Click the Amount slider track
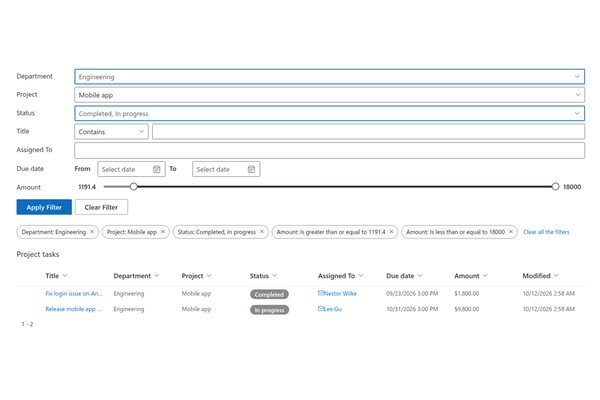Screen dimensions: 600x400 pos(329,186)
